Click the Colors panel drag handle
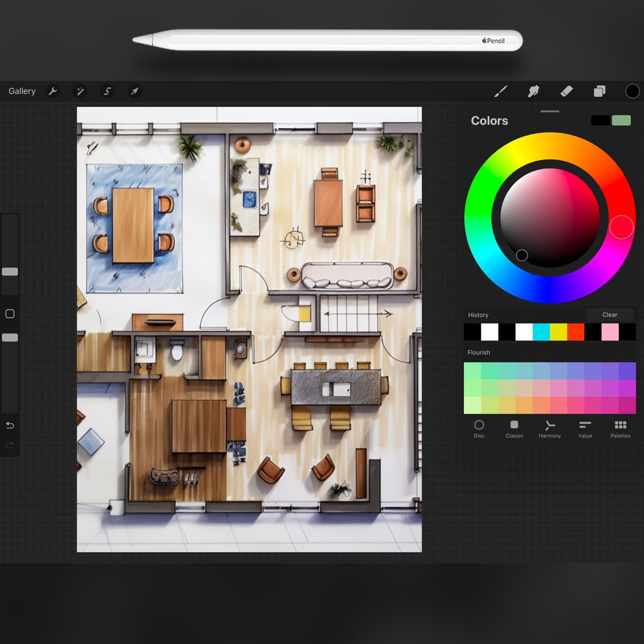 coord(550,111)
